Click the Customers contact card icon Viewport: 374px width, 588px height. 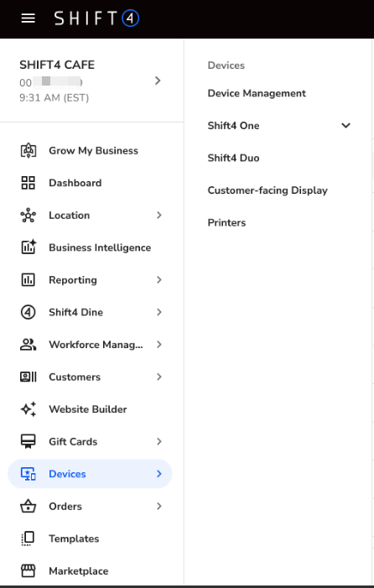(29, 377)
